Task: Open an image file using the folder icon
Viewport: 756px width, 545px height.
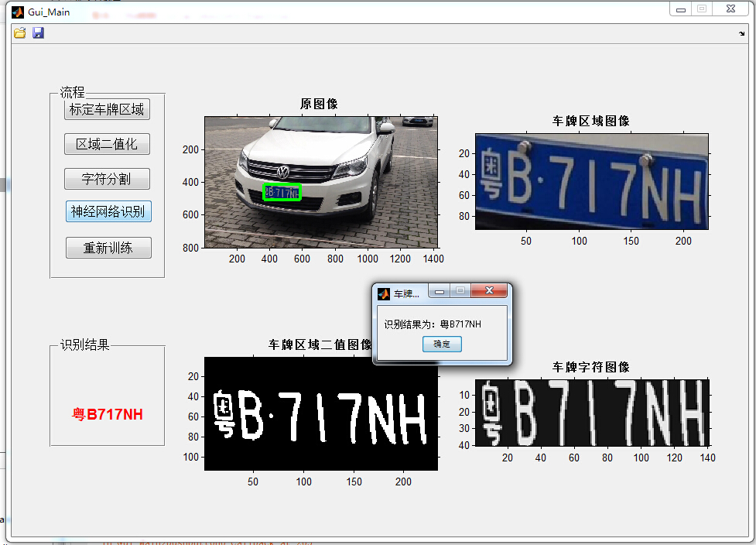Action: [x=20, y=33]
